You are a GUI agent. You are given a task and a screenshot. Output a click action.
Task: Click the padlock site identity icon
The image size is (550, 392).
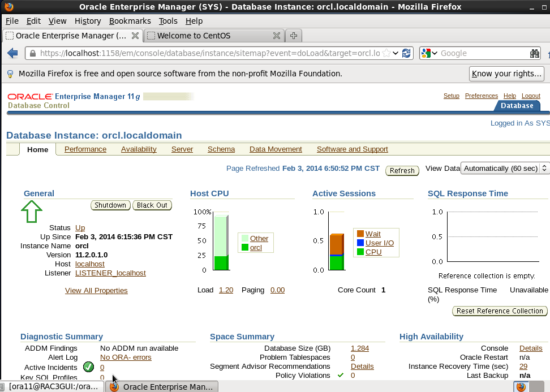(x=33, y=53)
